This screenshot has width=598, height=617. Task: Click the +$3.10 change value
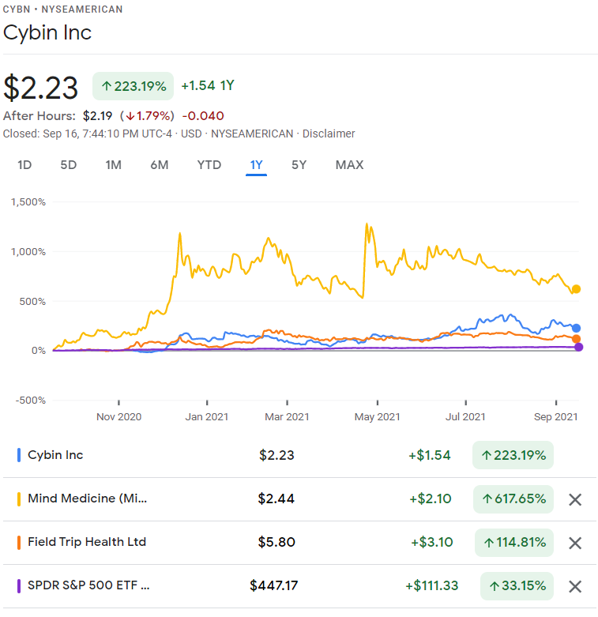coord(432,542)
